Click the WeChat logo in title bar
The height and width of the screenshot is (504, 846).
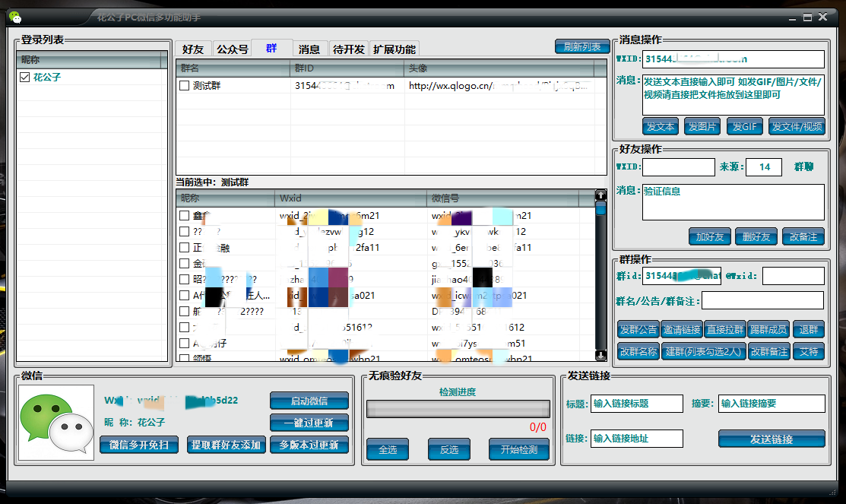pos(15,17)
